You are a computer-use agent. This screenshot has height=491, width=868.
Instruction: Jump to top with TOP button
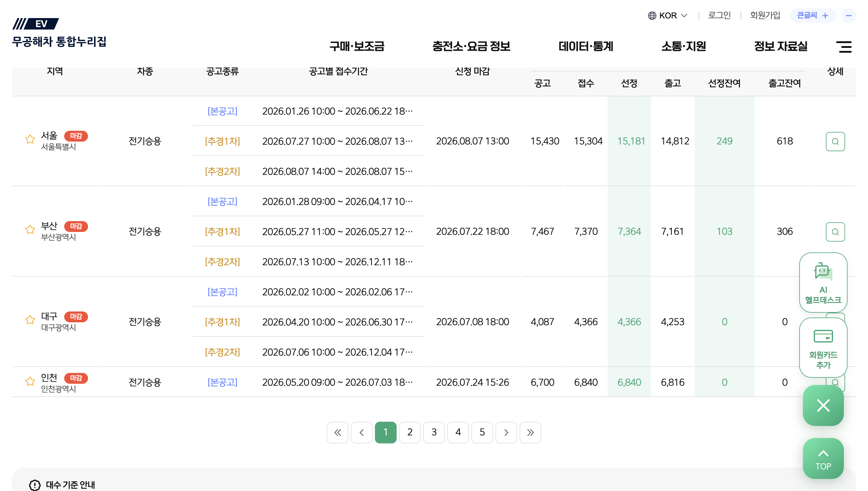pos(823,458)
